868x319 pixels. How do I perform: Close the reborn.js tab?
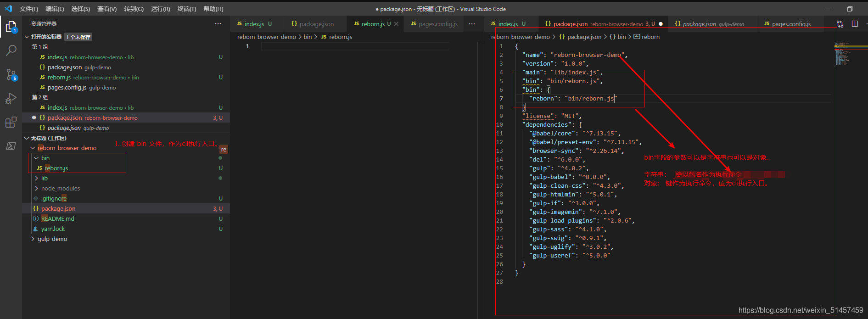click(x=396, y=24)
